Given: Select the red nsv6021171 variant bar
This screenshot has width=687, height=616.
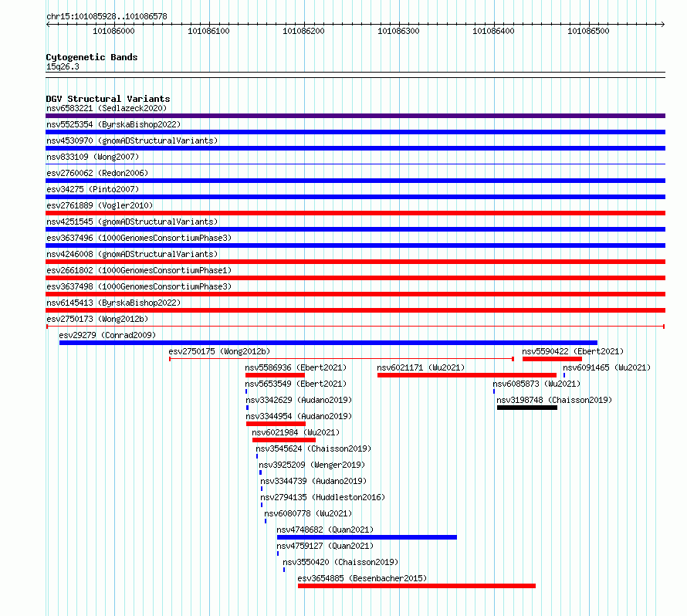Looking at the screenshot, I should (466, 375).
